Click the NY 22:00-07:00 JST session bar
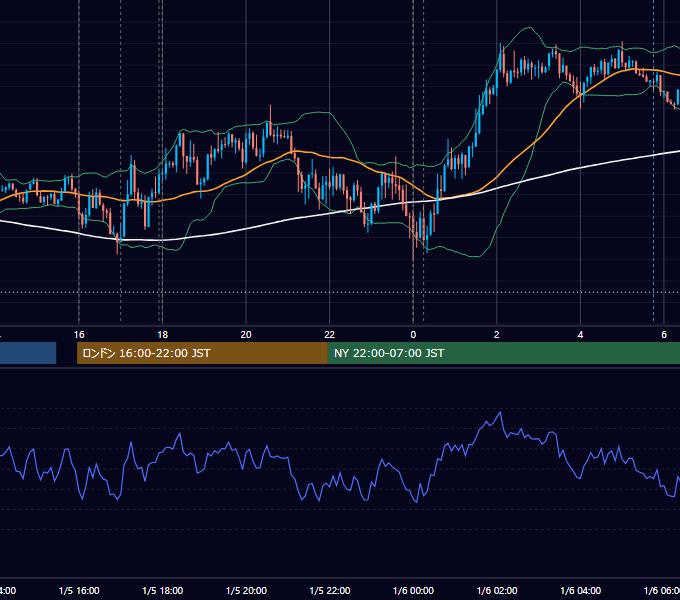The image size is (680, 600). [503, 353]
